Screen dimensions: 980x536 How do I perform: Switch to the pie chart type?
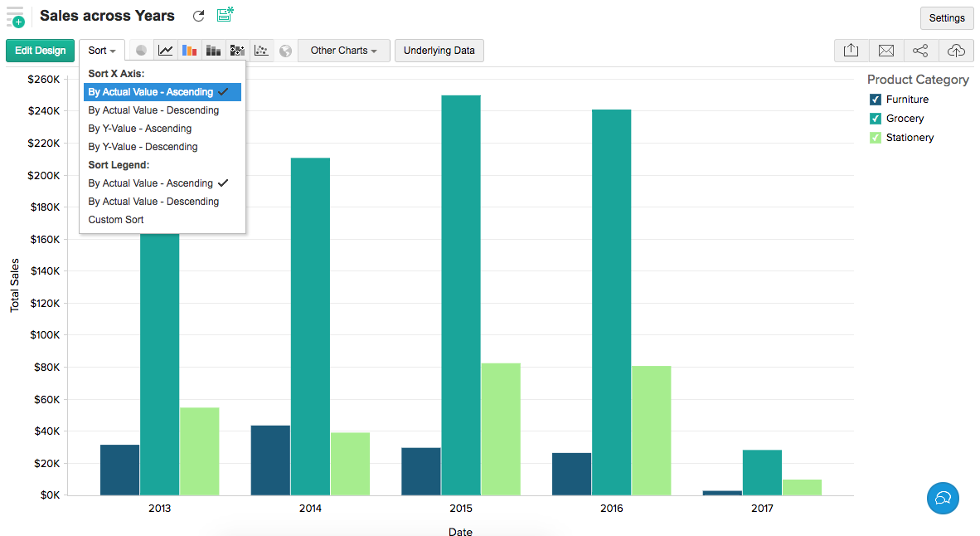[141, 50]
